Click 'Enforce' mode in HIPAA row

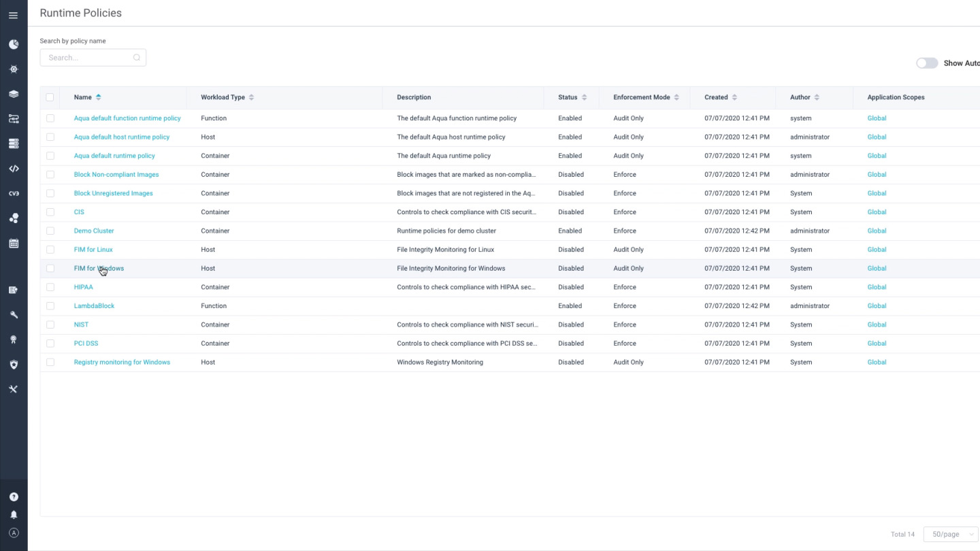(x=625, y=287)
